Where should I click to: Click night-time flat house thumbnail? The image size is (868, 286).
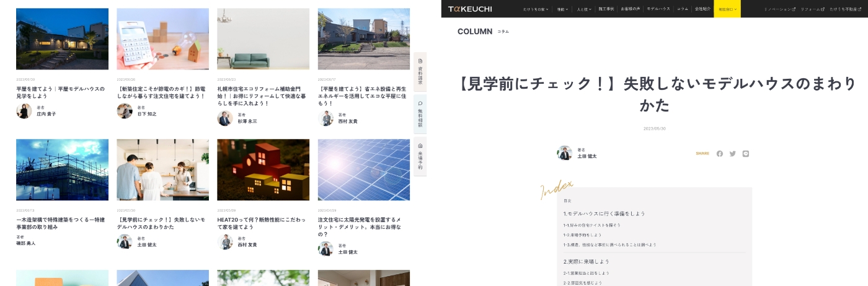click(x=62, y=38)
